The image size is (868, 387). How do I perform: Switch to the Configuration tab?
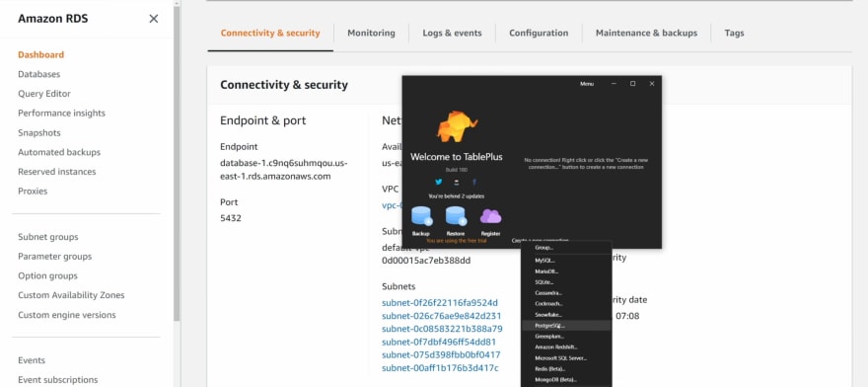click(539, 34)
